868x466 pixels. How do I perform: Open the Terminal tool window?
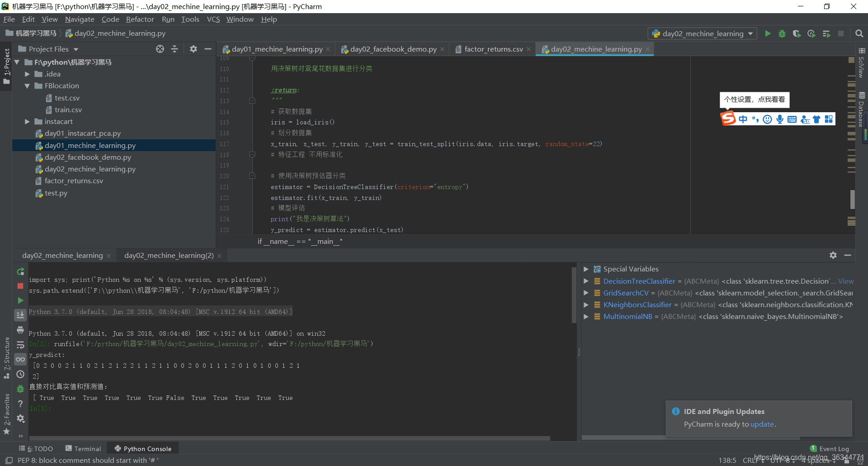click(83, 448)
